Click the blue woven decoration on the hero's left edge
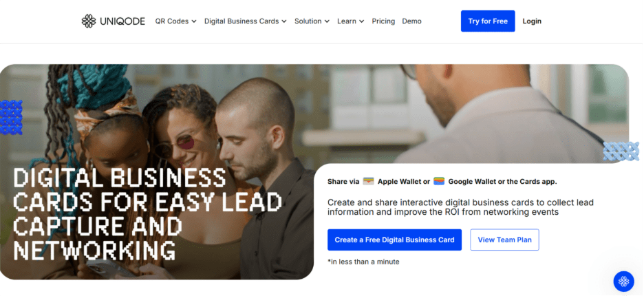The image size is (644, 296). pos(11,117)
